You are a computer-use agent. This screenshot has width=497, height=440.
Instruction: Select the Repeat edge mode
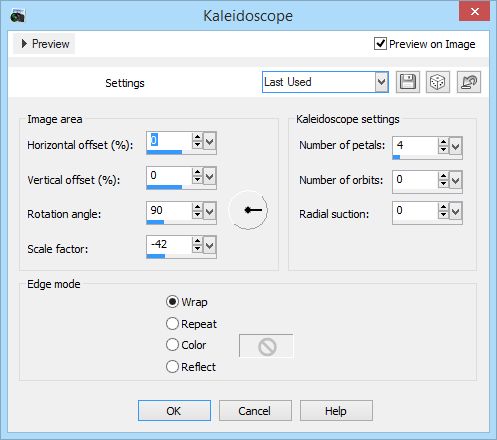(x=191, y=324)
